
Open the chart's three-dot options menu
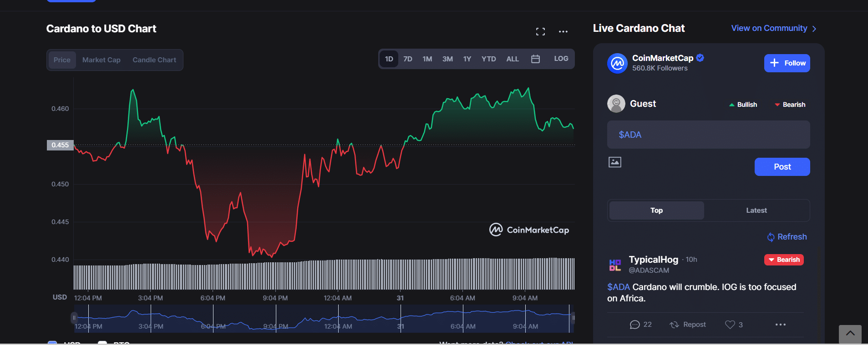pos(563,31)
